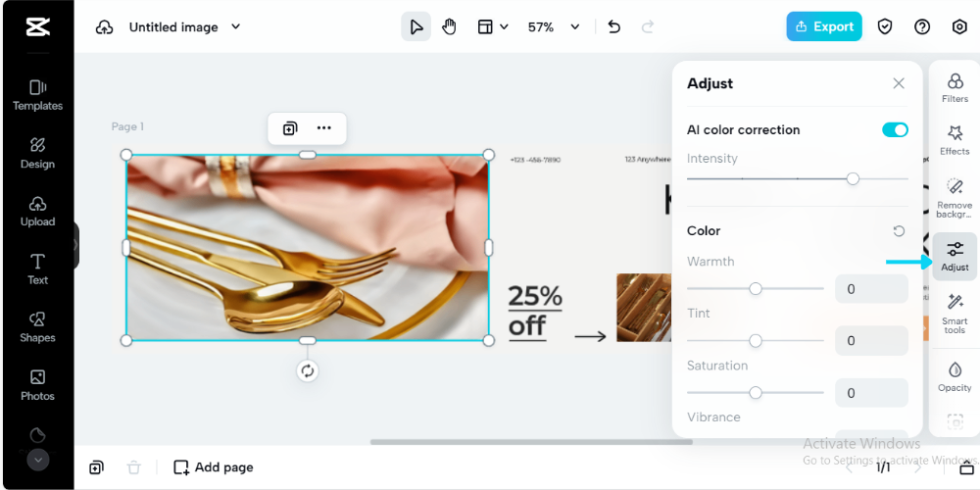
Task: Click the Saturation value field
Action: coord(871,393)
